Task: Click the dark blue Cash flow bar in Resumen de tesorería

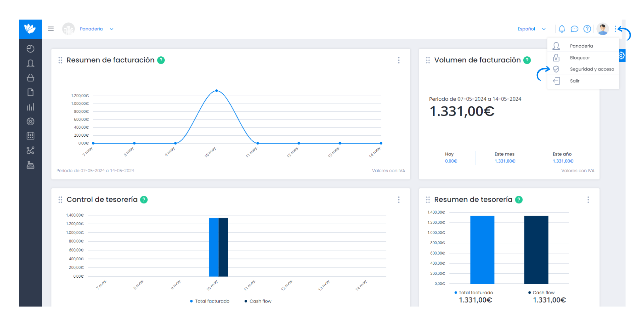Action: [x=536, y=249]
